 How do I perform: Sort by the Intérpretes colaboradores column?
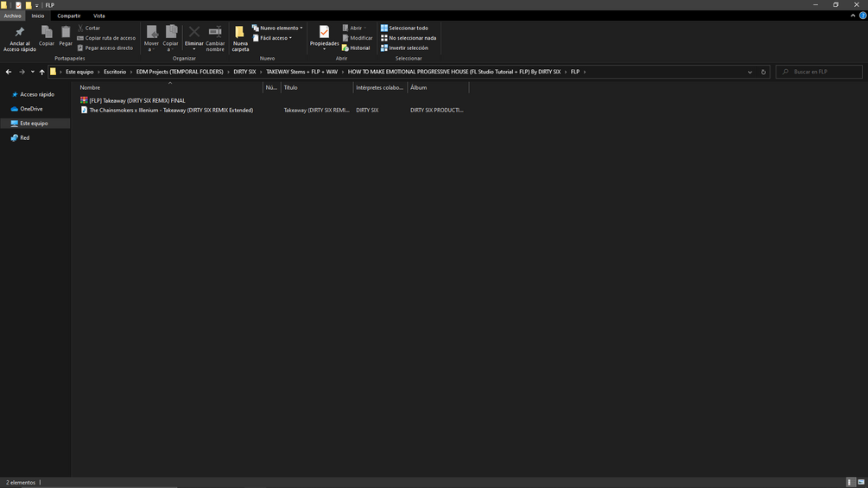click(x=380, y=87)
